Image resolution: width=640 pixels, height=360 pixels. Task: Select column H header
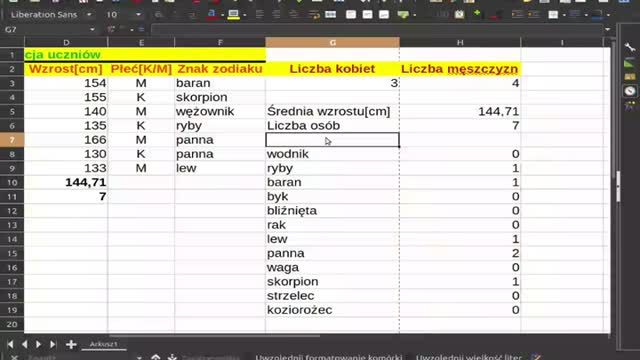[460, 42]
